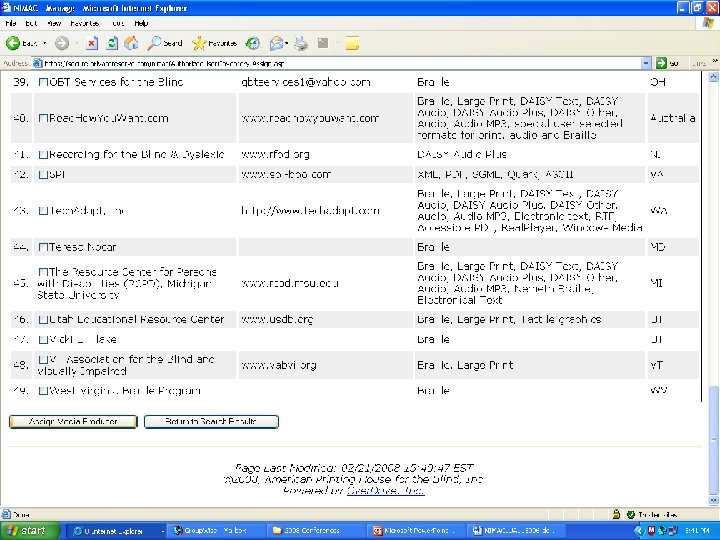
Task: Open the Tools menu
Action: (x=118, y=23)
